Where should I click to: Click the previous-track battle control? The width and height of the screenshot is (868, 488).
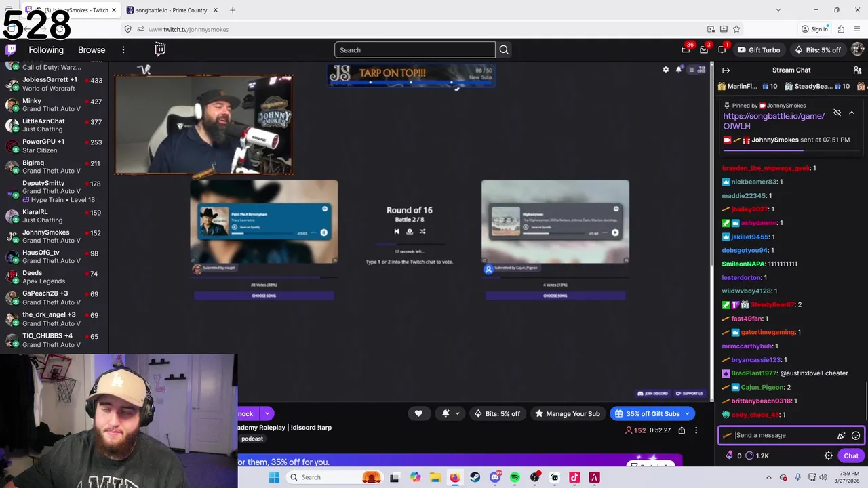(397, 232)
